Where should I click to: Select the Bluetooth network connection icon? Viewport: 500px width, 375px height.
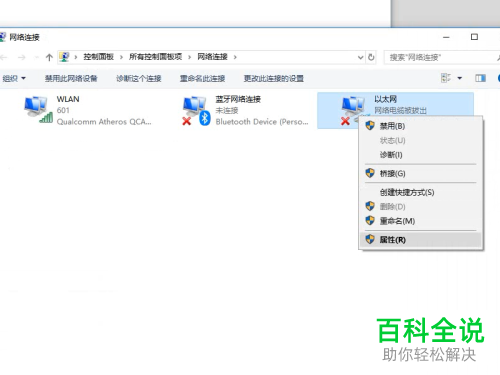(x=197, y=110)
